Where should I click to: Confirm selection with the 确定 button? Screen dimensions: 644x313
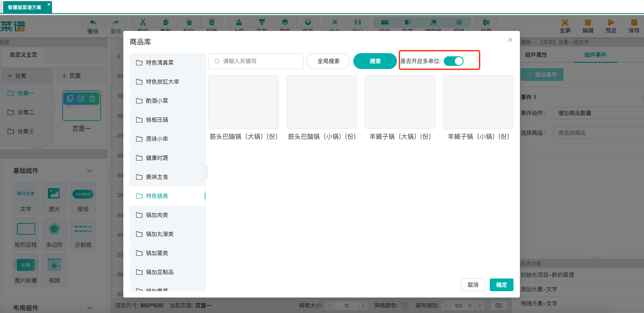(501, 285)
